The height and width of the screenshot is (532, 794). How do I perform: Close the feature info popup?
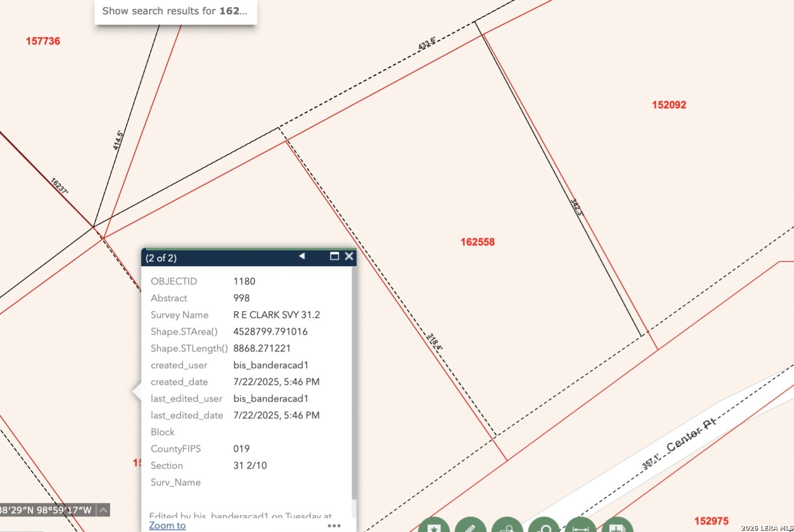[x=349, y=256]
